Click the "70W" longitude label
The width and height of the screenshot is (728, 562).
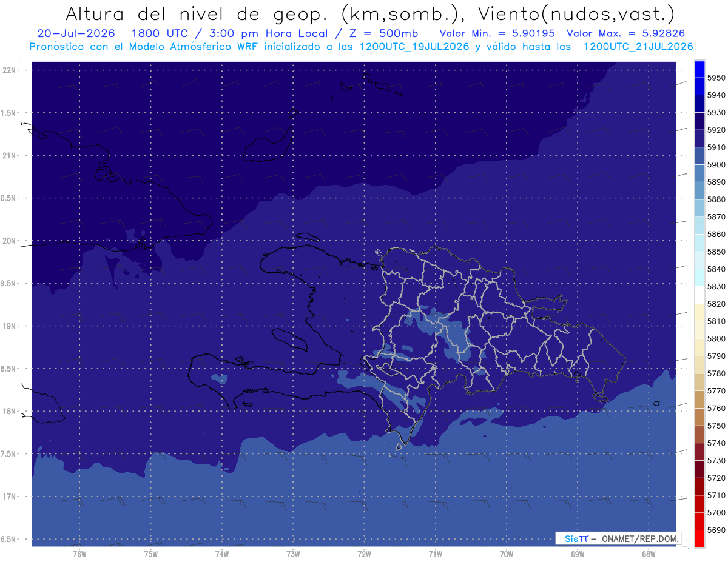click(507, 554)
